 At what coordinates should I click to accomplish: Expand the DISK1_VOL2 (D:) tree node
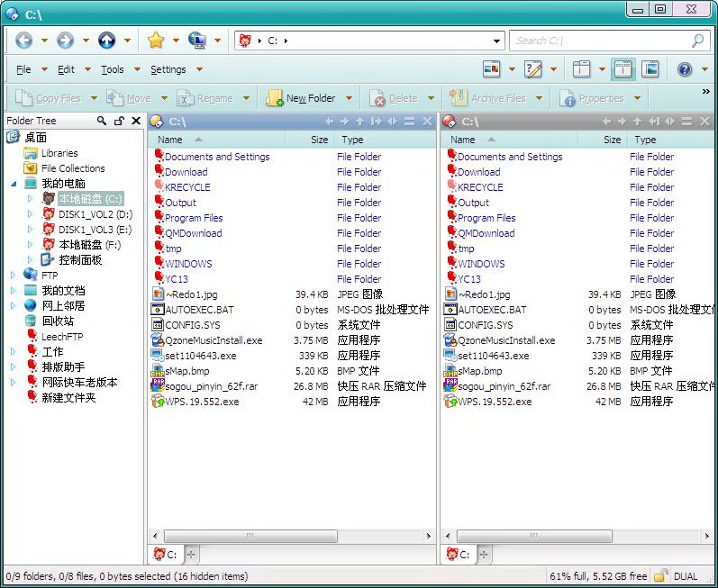[30, 213]
